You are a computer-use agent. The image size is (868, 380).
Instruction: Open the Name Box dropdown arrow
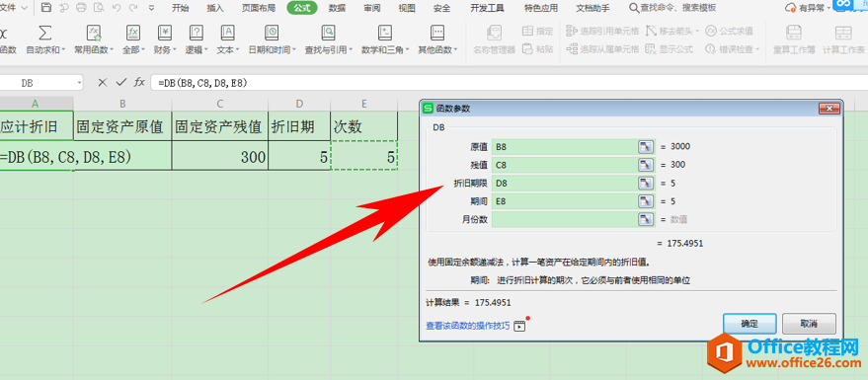80,83
